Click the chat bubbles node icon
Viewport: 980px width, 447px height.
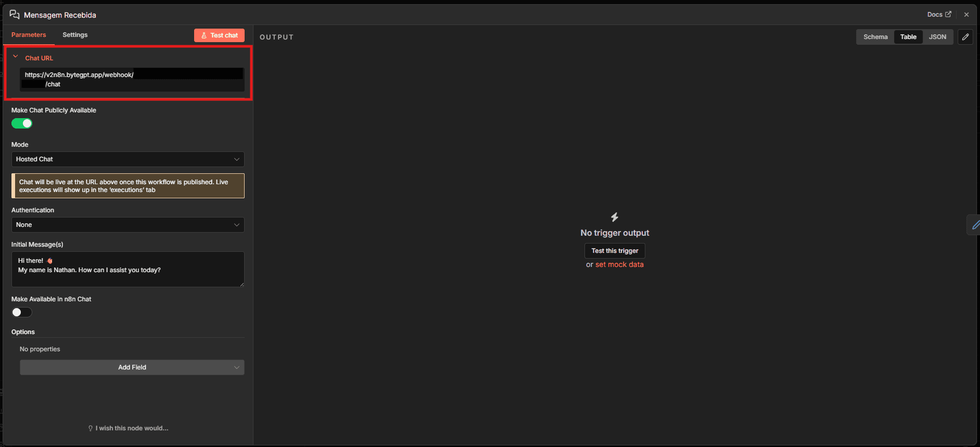tap(15, 15)
